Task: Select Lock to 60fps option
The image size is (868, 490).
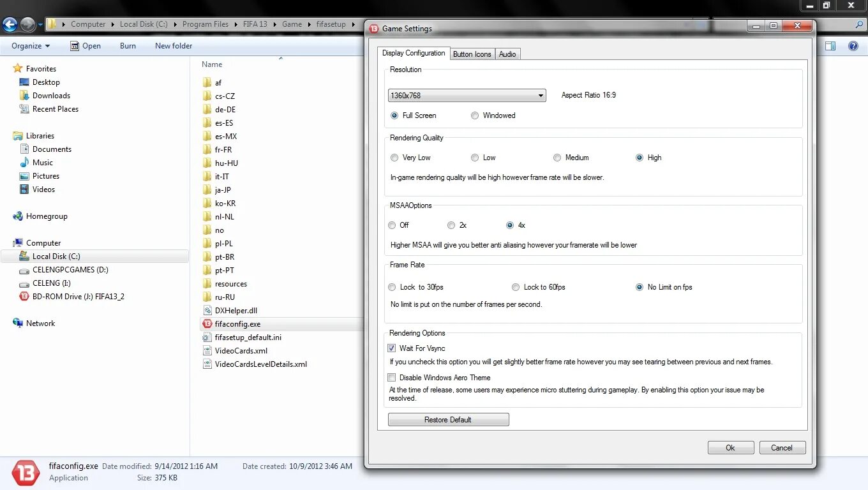Action: 516,287
